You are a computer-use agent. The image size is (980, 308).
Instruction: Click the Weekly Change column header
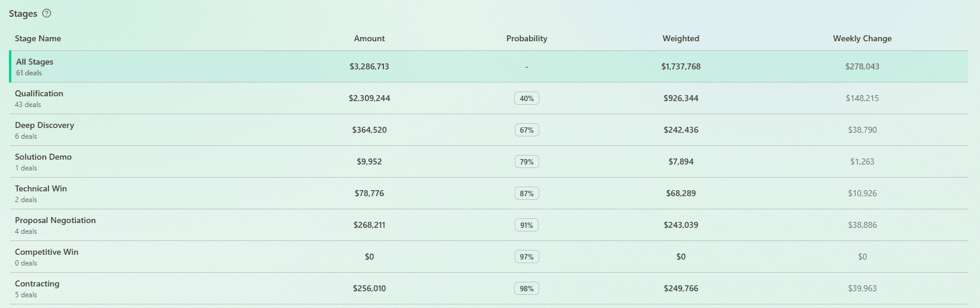coord(862,38)
